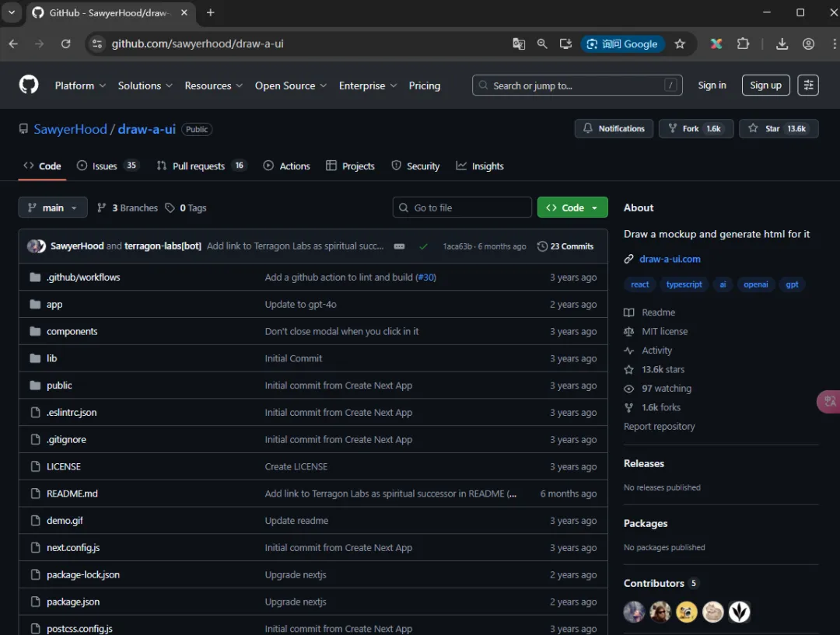The height and width of the screenshot is (635, 840).
Task: Open the draw-a-ui.com website link
Action: tap(670, 259)
